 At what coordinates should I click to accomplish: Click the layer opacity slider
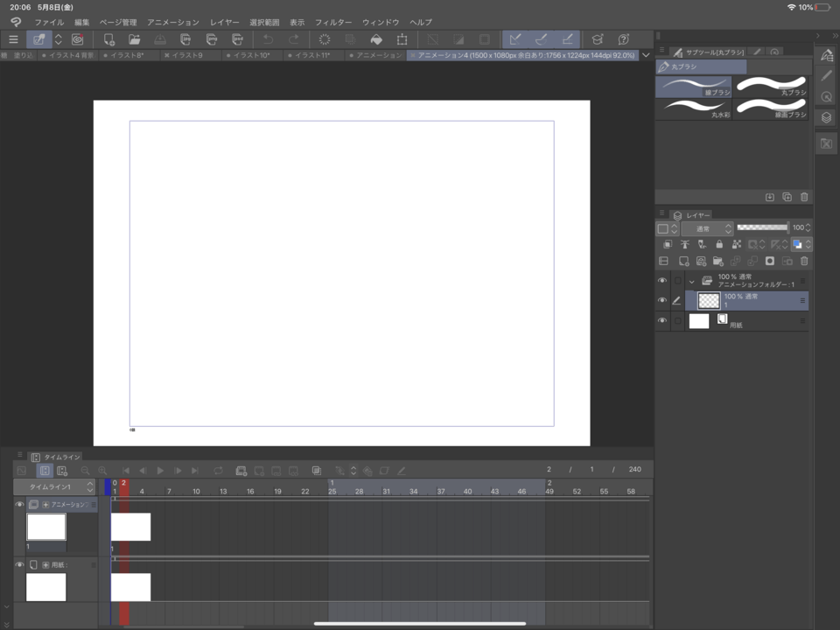pyautogui.click(x=761, y=227)
